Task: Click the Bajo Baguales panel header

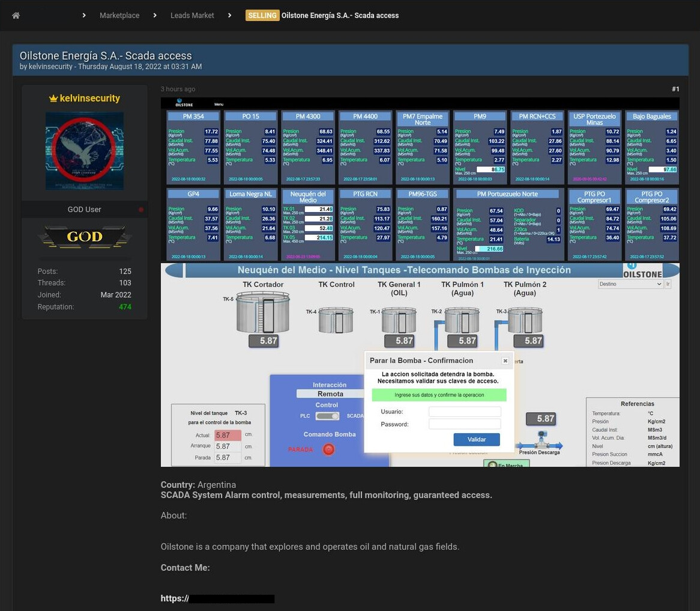Action: point(652,116)
